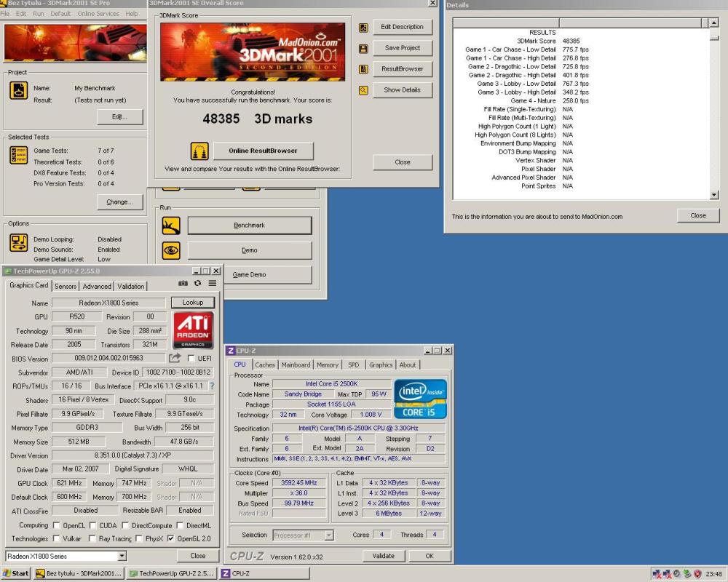Switch to the Advanced tab in GPU-Z
This screenshot has width=728, height=582.
click(97, 287)
